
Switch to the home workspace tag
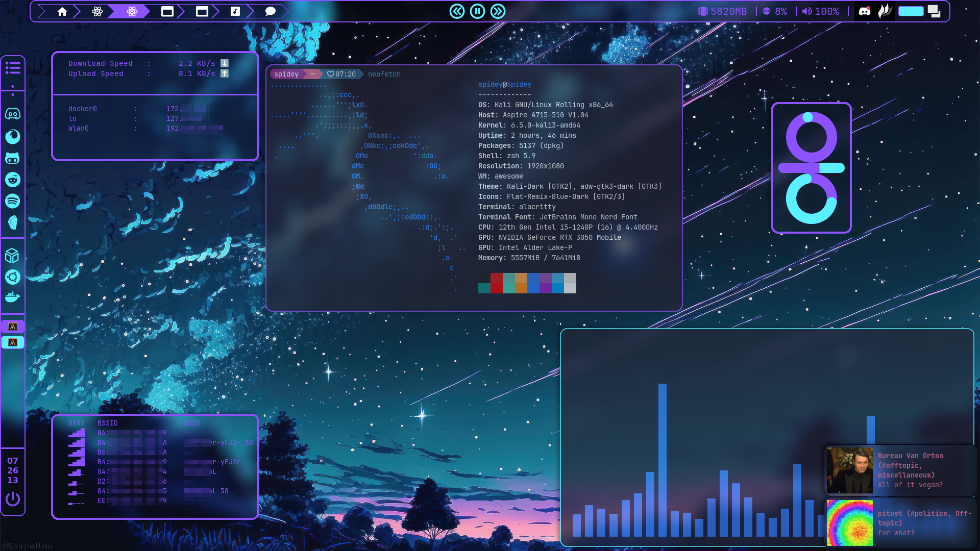click(x=62, y=11)
